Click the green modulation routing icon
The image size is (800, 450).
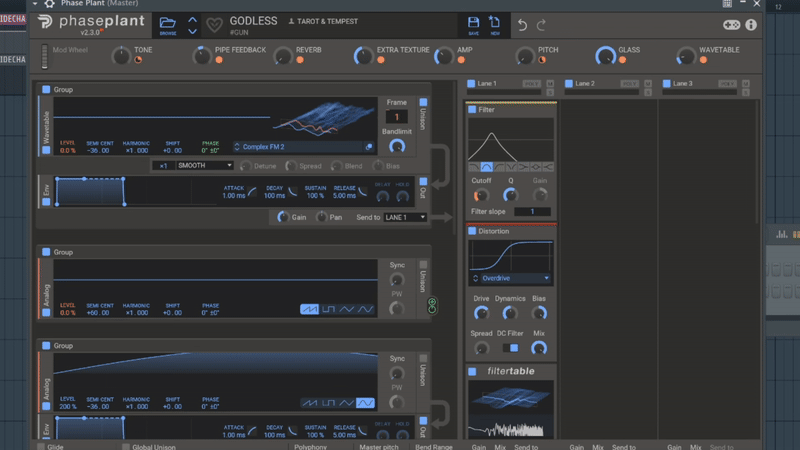tap(432, 305)
